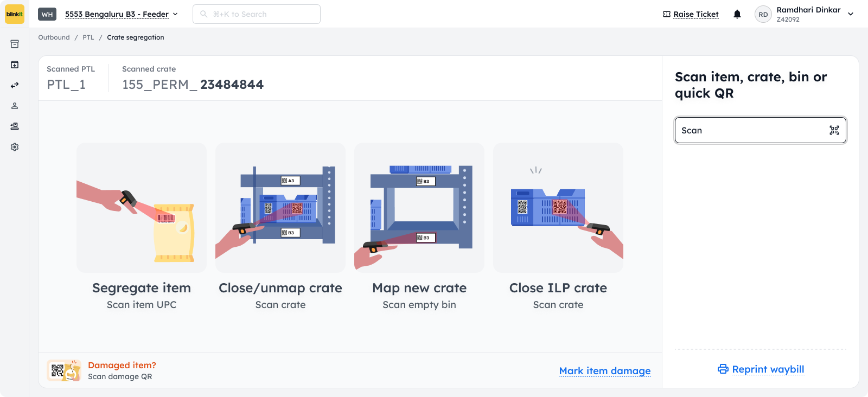Click the printer icon beside Reprint waybill
Image resolution: width=868 pixels, height=397 pixels.
coord(723,369)
